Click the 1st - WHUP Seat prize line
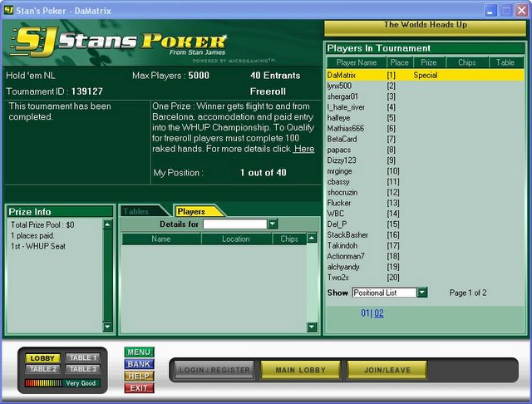The image size is (532, 404). click(38, 246)
